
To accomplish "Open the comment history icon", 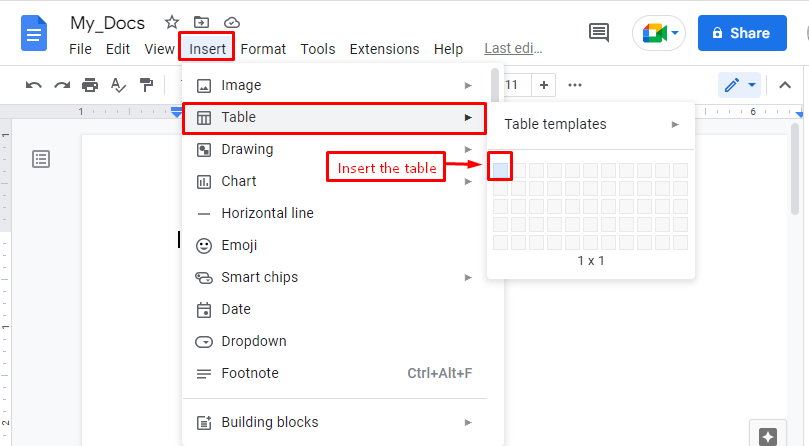I will point(599,33).
